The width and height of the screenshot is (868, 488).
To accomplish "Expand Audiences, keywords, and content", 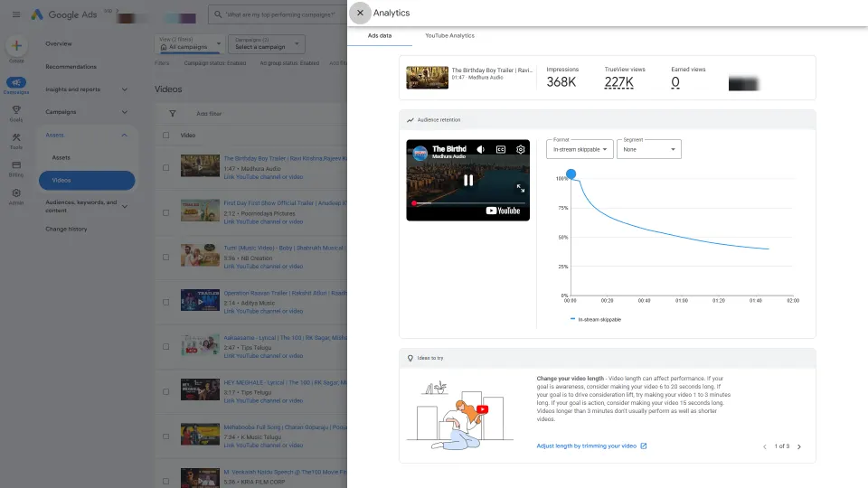I will (125, 206).
